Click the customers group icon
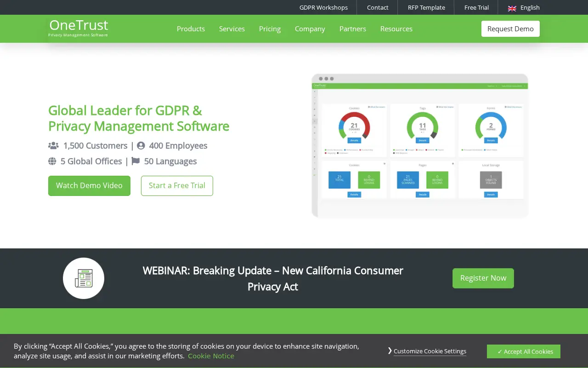The image size is (588, 368). point(53,146)
